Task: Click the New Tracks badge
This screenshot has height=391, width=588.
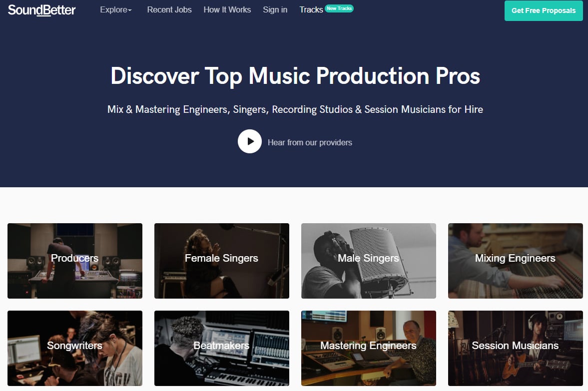Action: click(x=339, y=8)
